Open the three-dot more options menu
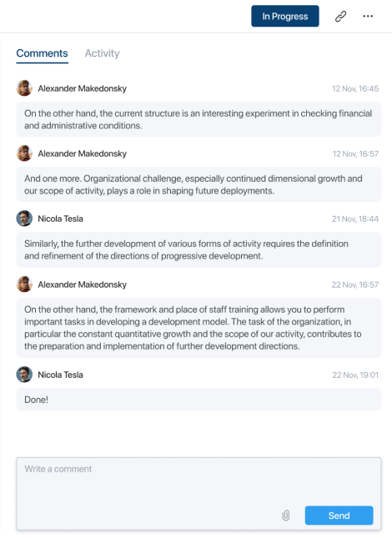This screenshot has height=539, width=392. pos(368,16)
